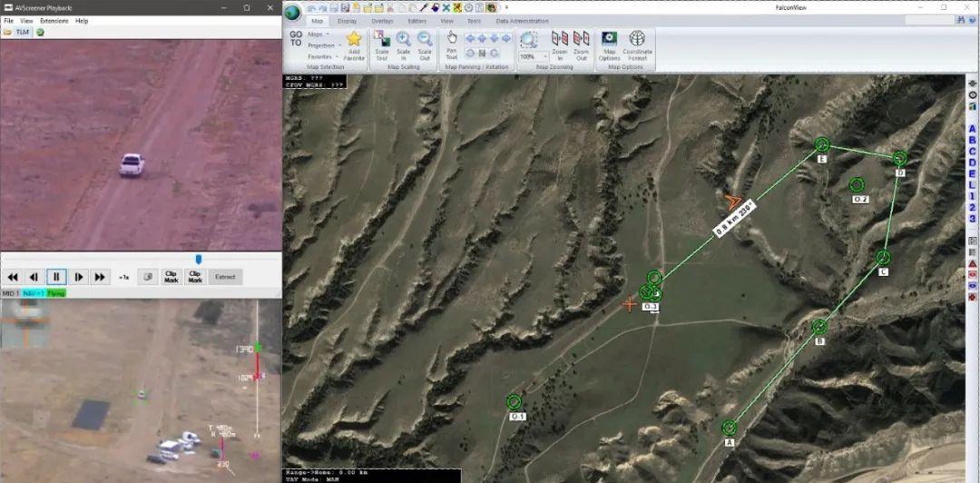Fast forward the video playback
The image size is (980, 483).
100,277
